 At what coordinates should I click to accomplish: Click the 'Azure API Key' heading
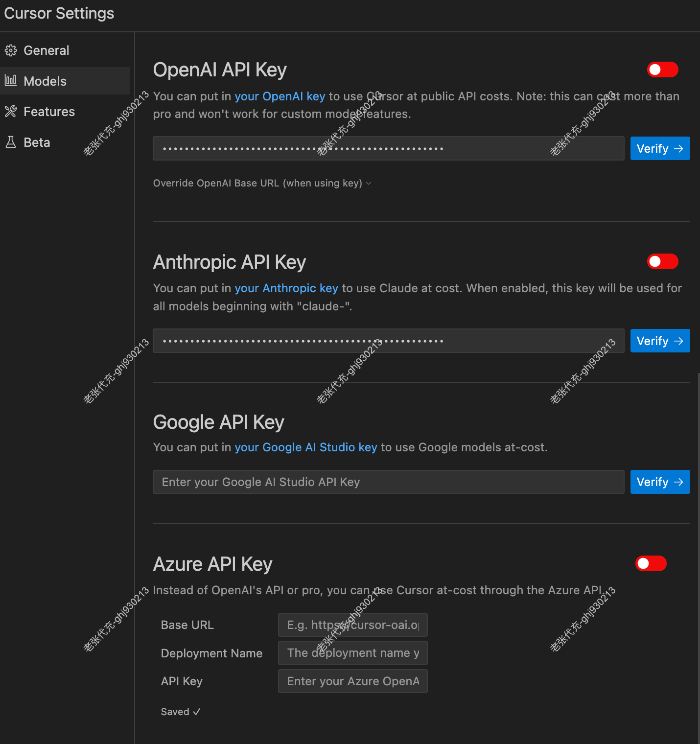pyautogui.click(x=213, y=564)
